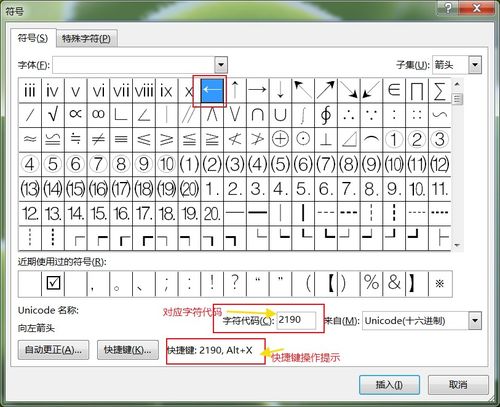This screenshot has height=407, width=500.
Task: Close the 符号 dialog window
Action: coord(476,7)
